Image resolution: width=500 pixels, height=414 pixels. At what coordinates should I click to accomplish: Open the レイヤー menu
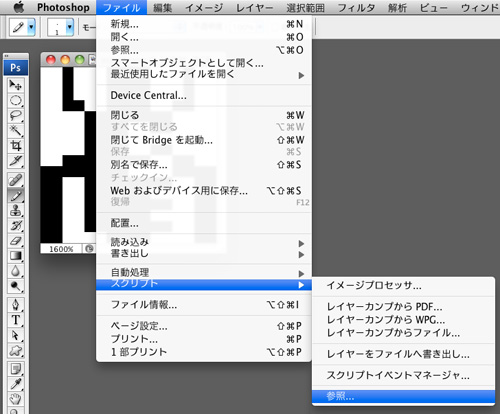(x=255, y=7)
